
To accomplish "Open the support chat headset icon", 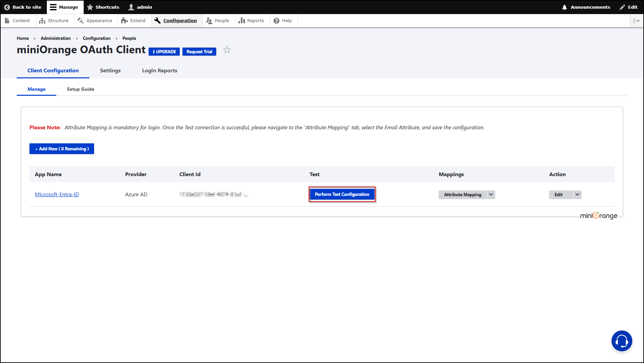I will pos(622,341).
